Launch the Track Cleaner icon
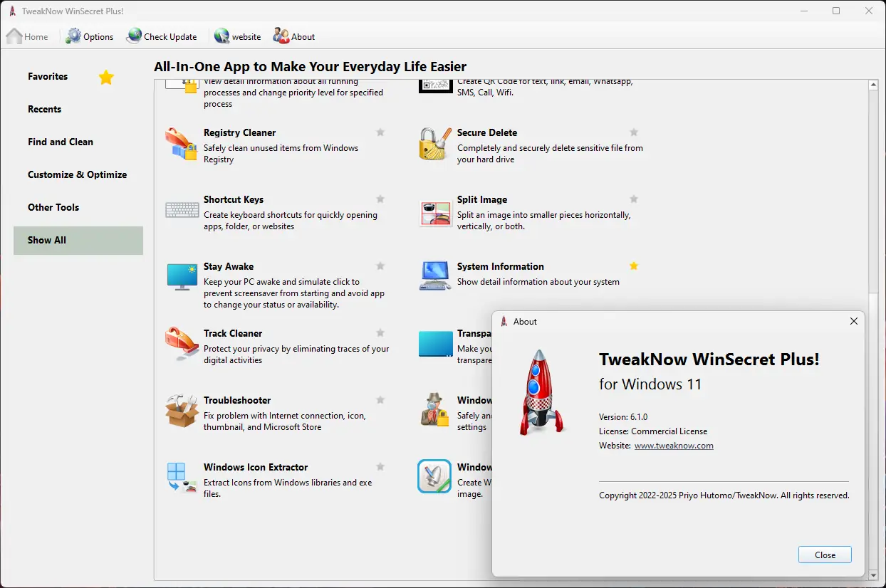 182,344
